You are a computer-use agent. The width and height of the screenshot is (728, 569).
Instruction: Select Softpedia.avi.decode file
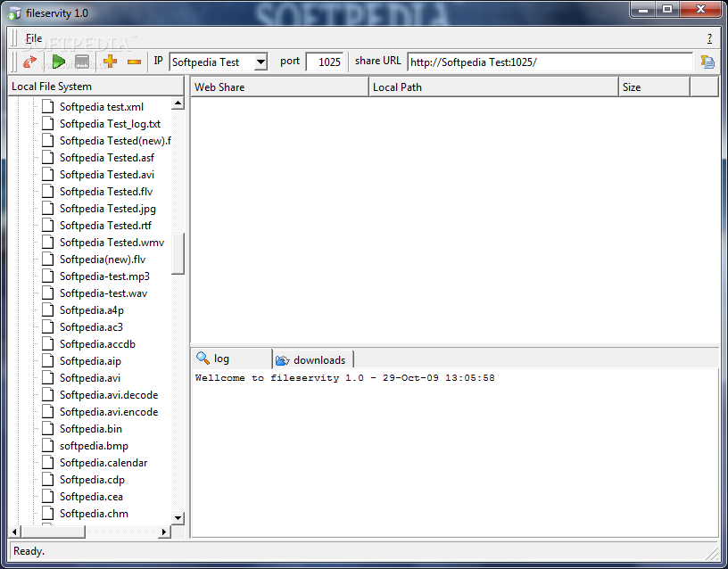click(x=109, y=395)
